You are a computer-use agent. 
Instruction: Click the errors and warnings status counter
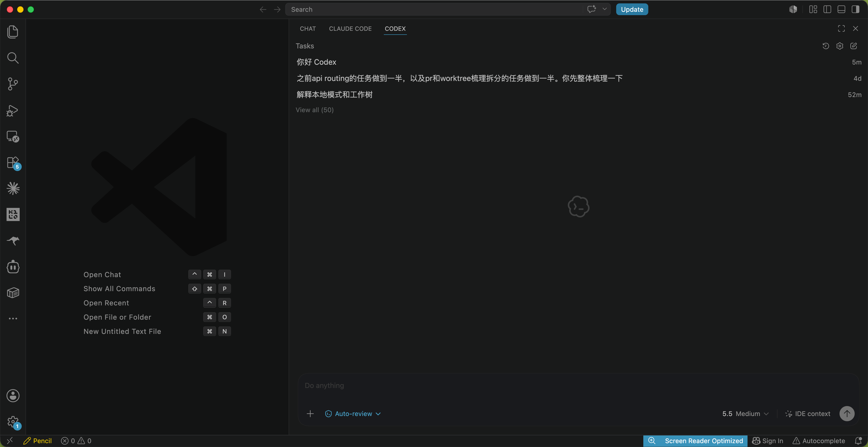(x=76, y=441)
